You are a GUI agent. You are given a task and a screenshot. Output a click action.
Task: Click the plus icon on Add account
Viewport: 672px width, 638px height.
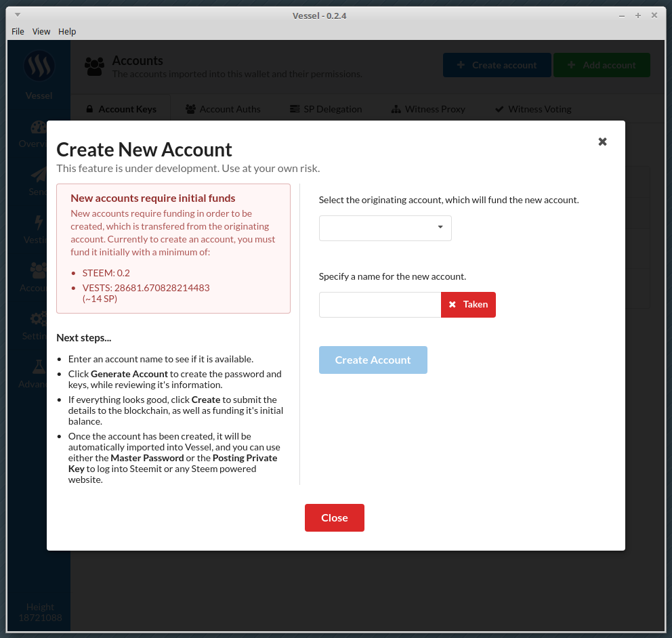pos(571,65)
